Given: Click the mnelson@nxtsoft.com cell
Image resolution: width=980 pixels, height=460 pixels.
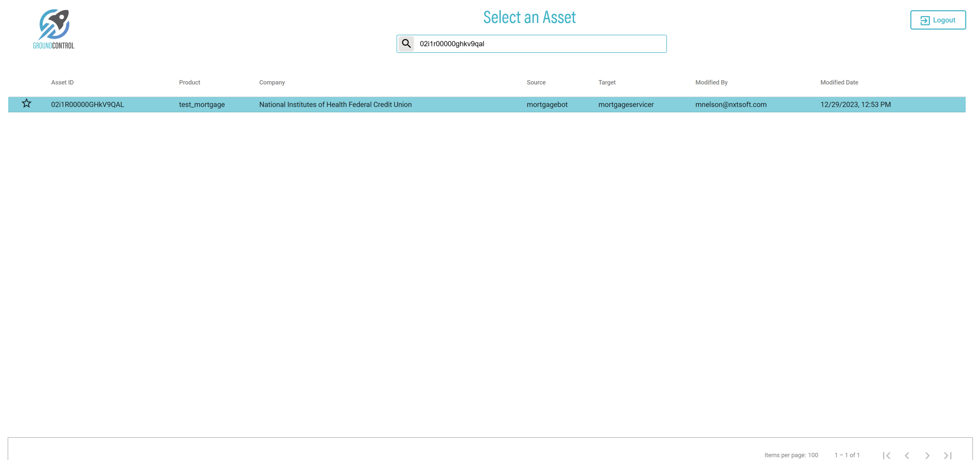Looking at the screenshot, I should click(x=730, y=105).
